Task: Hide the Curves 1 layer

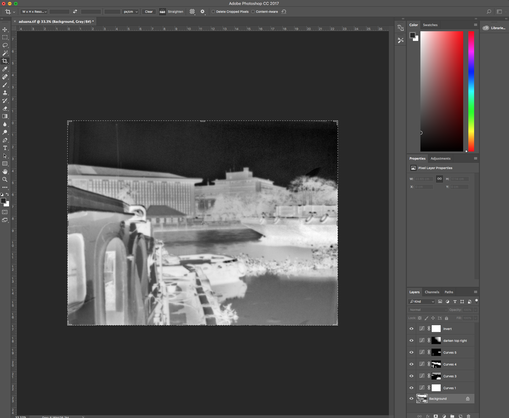Action: click(x=411, y=388)
